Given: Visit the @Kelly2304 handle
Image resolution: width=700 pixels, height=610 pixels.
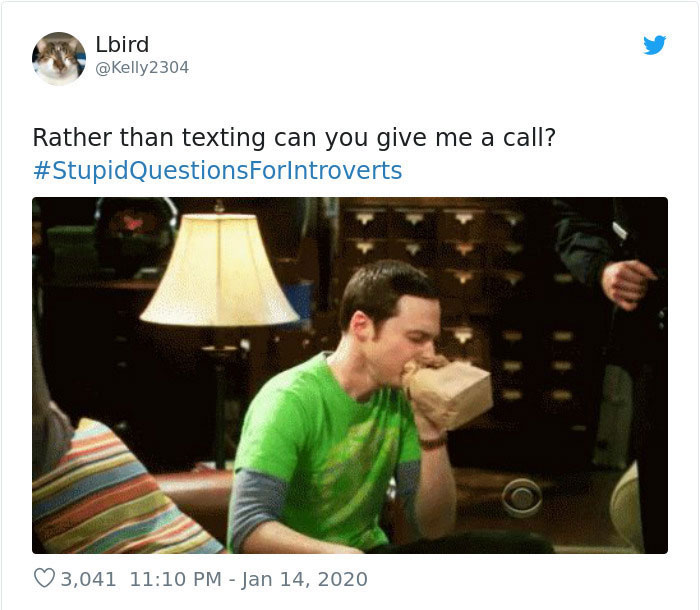Looking at the screenshot, I should pos(142,67).
